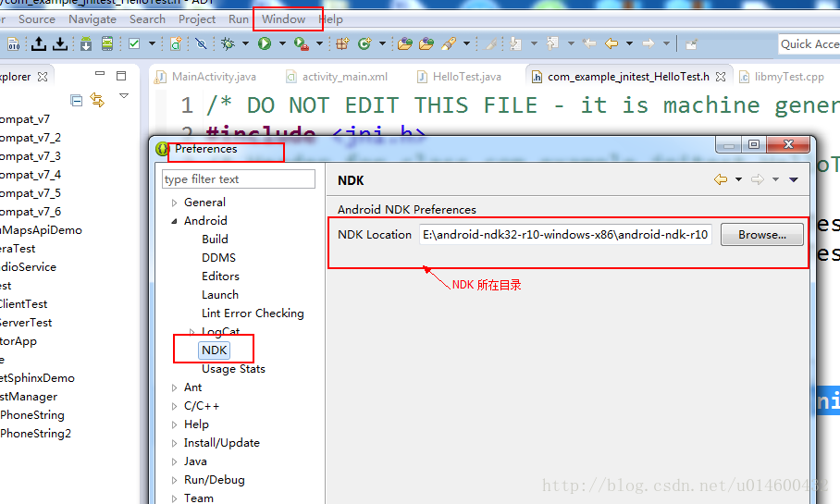840x504 pixels.
Task: Select DDMS in preferences tree
Action: click(218, 258)
